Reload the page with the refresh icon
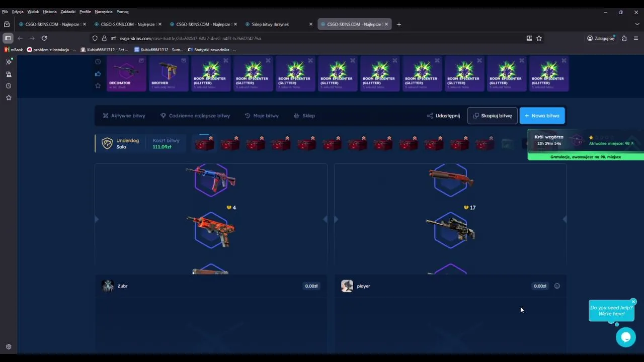The image size is (644, 362). tap(44, 38)
